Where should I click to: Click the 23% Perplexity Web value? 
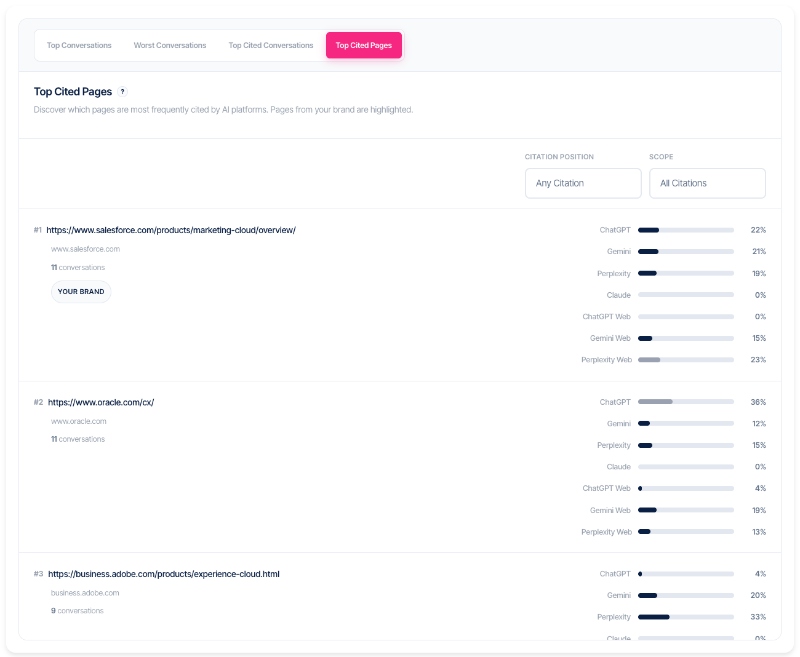(758, 360)
